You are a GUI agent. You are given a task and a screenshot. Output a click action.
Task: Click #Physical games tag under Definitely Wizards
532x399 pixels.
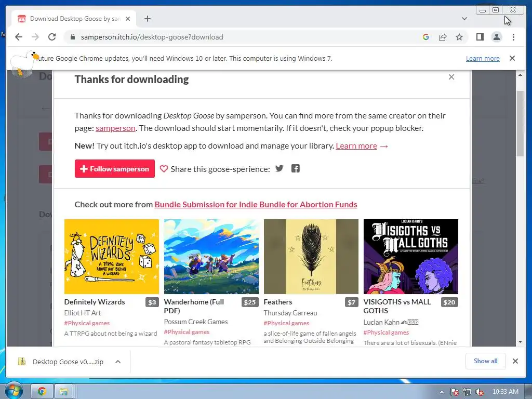point(87,323)
